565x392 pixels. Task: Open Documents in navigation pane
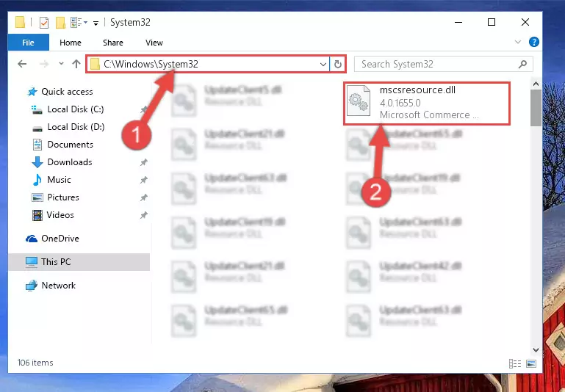tap(71, 145)
